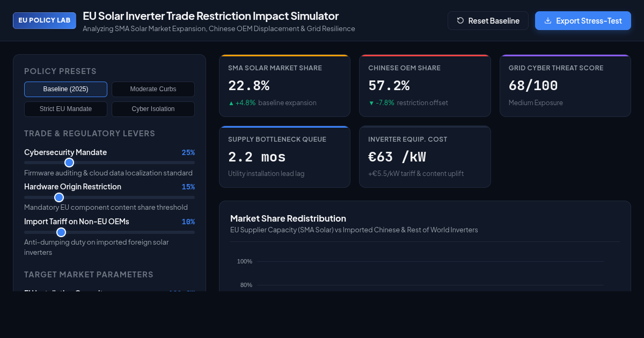Click the Utility installation lead lag text
The height and width of the screenshot is (338, 644).
[x=266, y=173]
